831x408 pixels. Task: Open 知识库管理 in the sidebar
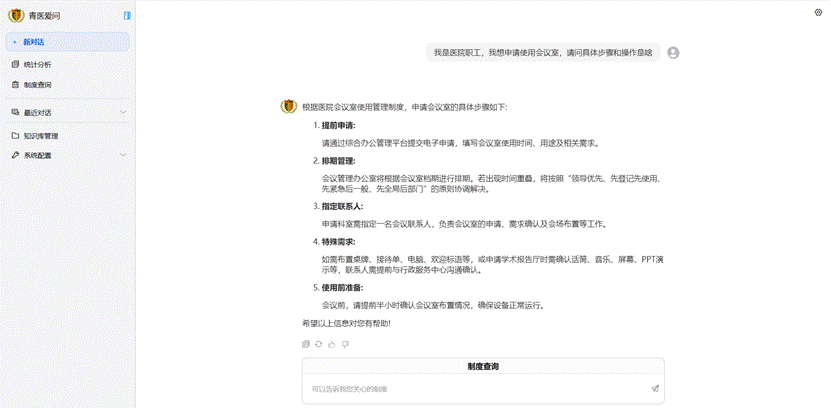coord(40,135)
